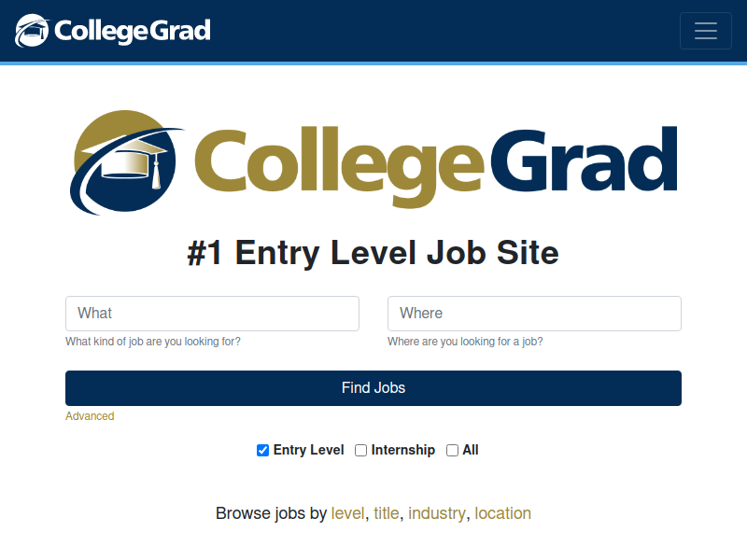Screen dimensions: 747x560
Task: Click the small graduation cap icon in header
Action: (x=32, y=31)
